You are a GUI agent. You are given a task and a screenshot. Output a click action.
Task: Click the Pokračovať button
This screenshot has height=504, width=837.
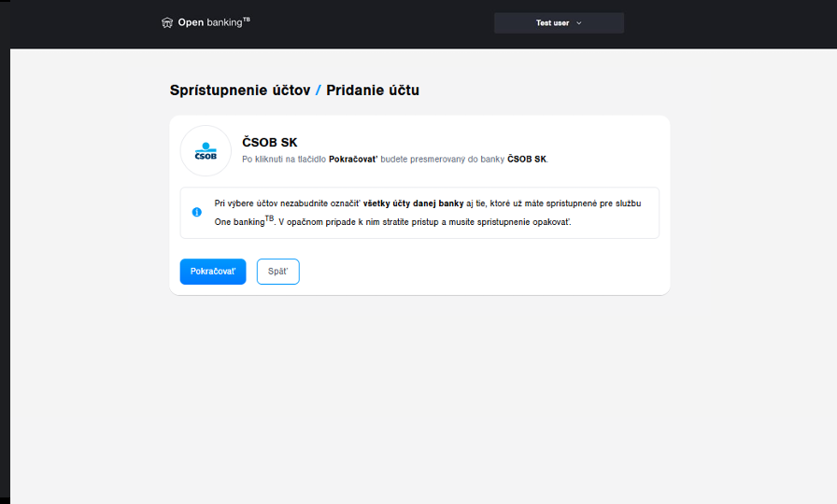pos(213,272)
